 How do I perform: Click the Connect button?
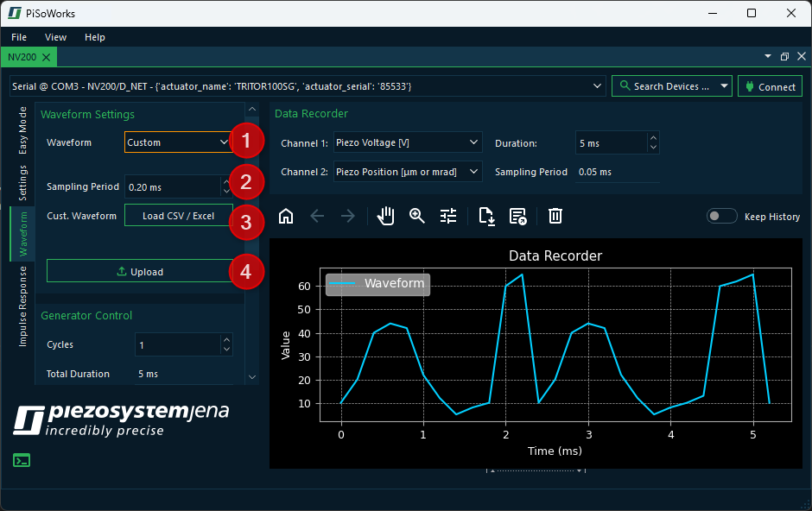(770, 86)
